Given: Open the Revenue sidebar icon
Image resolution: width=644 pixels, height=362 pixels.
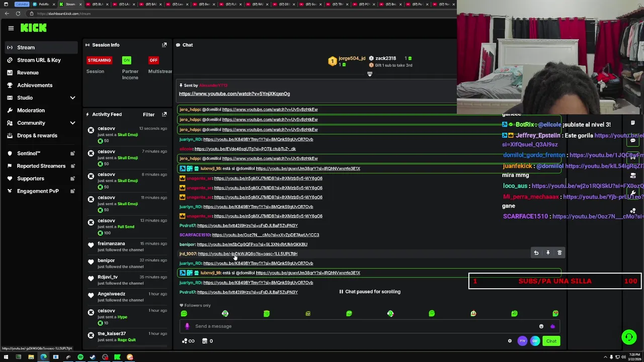Looking at the screenshot, I should [10, 72].
